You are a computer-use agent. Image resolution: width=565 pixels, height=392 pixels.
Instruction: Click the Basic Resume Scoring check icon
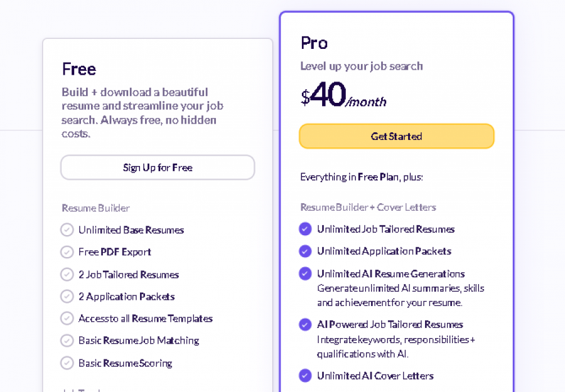(x=67, y=363)
